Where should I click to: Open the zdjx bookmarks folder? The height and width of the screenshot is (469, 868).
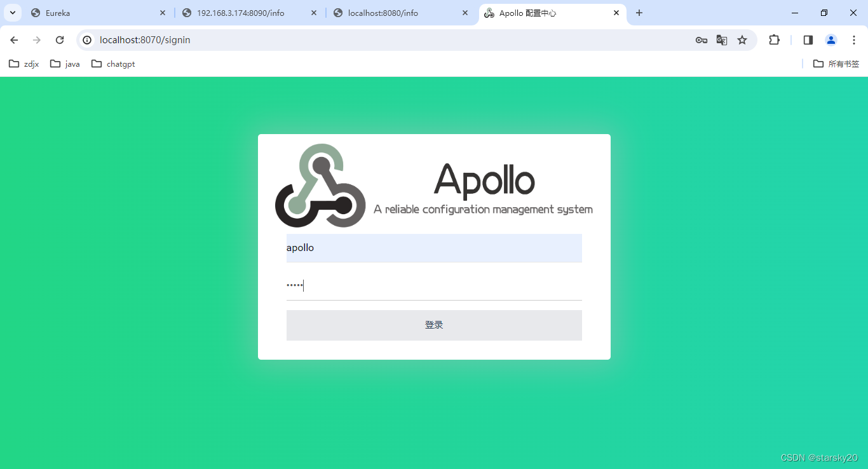pyautogui.click(x=24, y=64)
